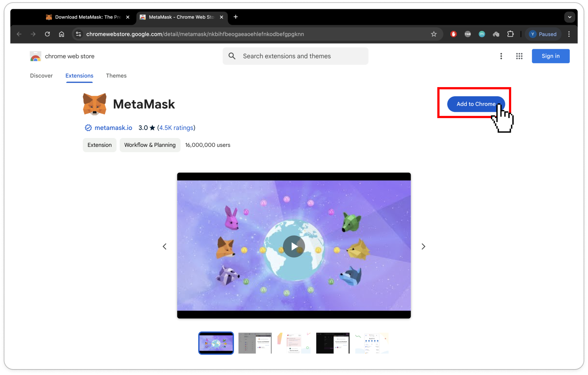View site information icon in address bar
Screen dimensions: 588x375
pos(78,34)
